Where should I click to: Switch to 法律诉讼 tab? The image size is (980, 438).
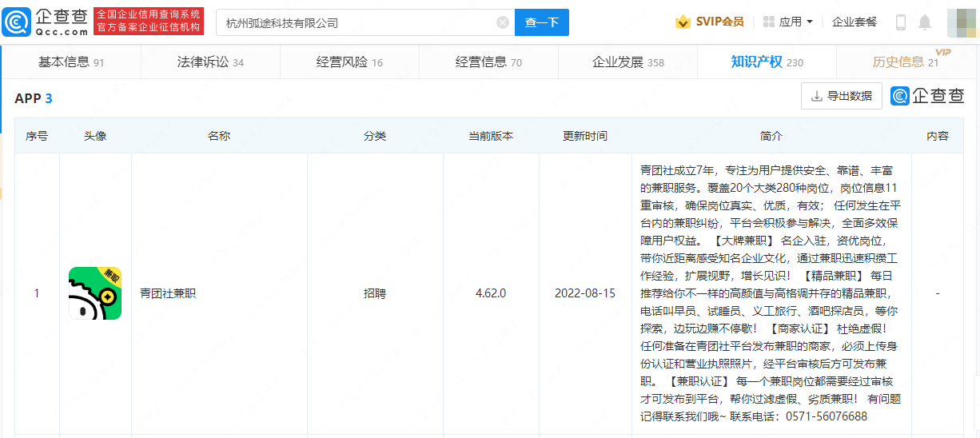click(x=210, y=62)
